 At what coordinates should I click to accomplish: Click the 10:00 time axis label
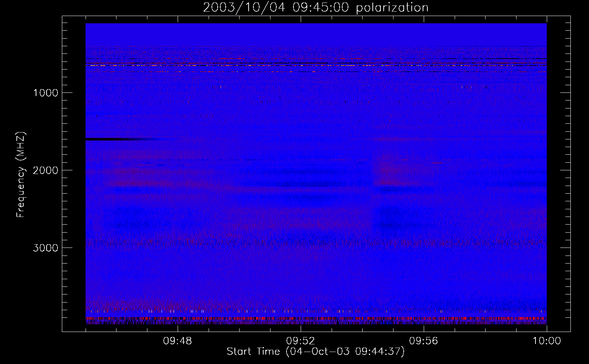coord(546,341)
